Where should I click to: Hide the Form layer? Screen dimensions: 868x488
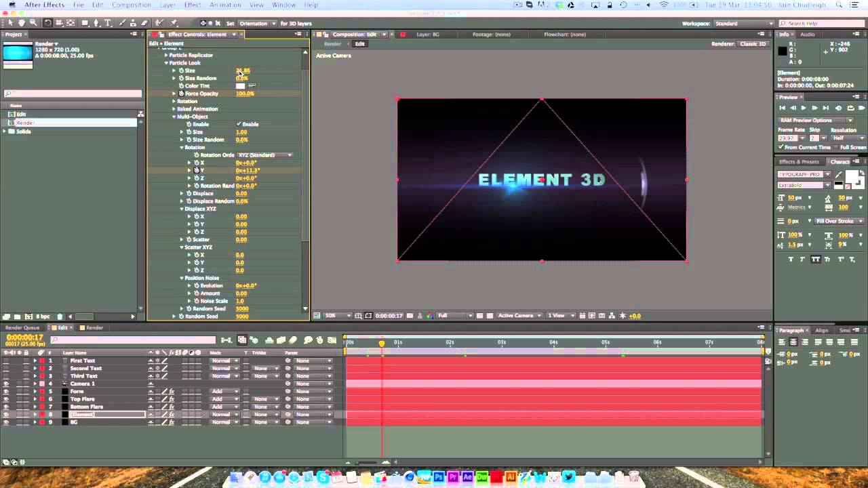click(6, 391)
